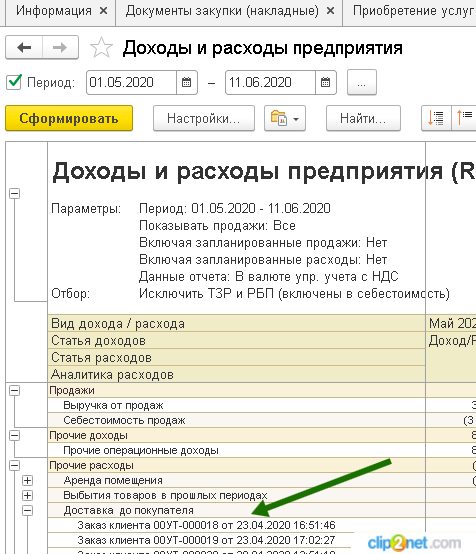
Task: Switch to the Информация tab
Action: click(54, 11)
